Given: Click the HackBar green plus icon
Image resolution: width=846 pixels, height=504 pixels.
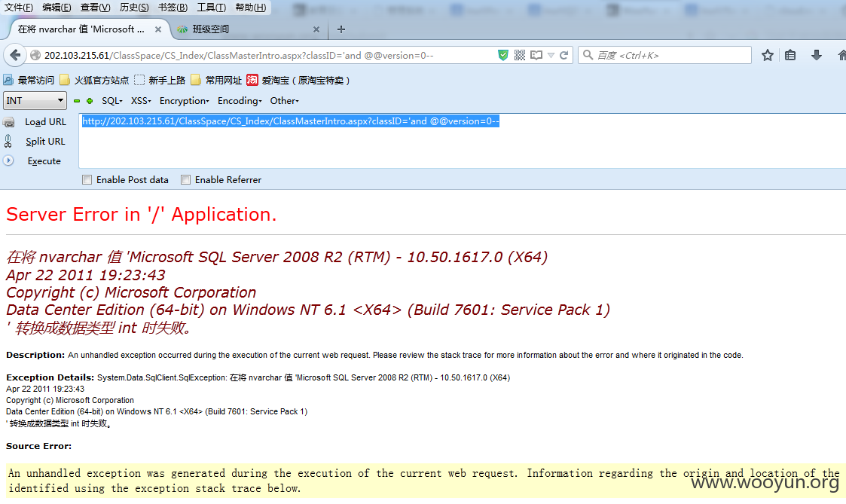Looking at the screenshot, I should pos(90,101).
